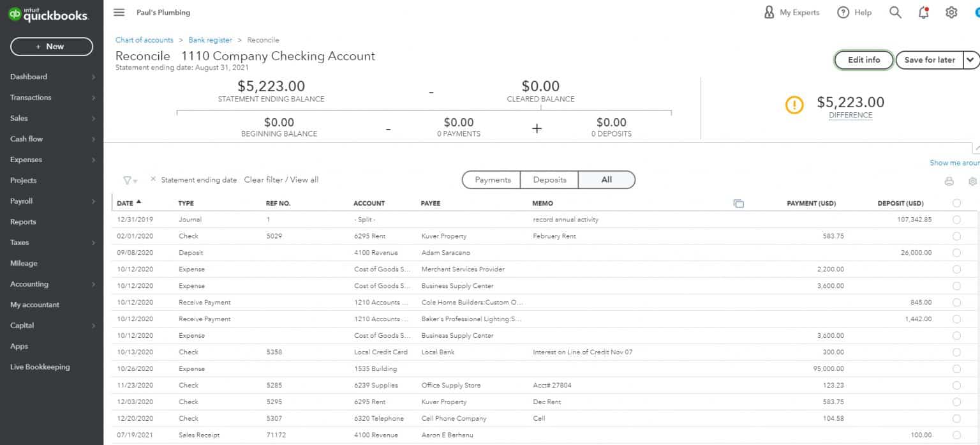Image resolution: width=980 pixels, height=445 pixels.
Task: Select the circle for the February Rent check
Action: (956, 236)
